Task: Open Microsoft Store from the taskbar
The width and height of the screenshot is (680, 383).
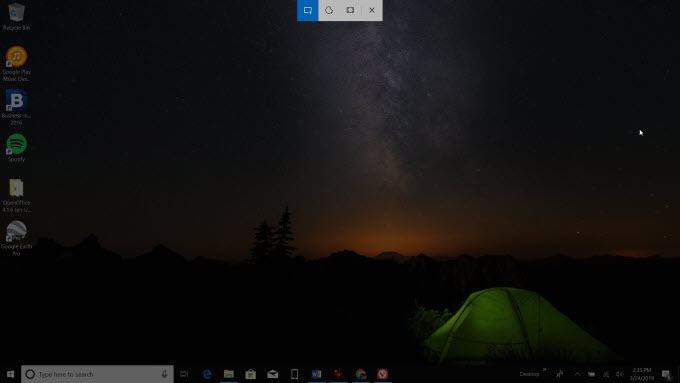Action: pos(250,374)
